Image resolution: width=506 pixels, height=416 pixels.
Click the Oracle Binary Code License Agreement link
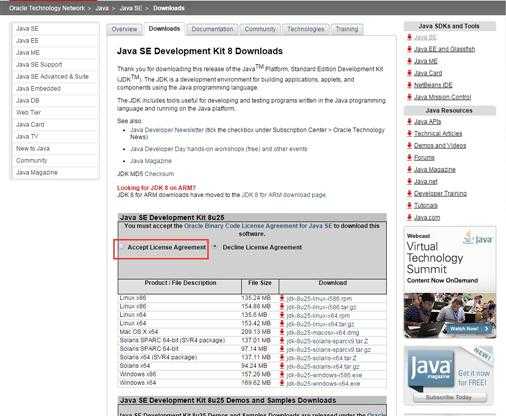[258, 226]
